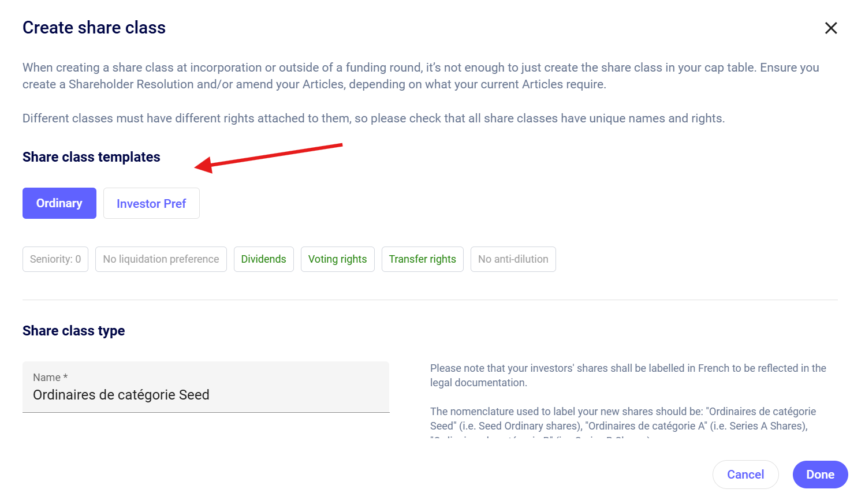Focus the share class Name input field
Viewport: 865px width, 504px height.
[x=206, y=394]
